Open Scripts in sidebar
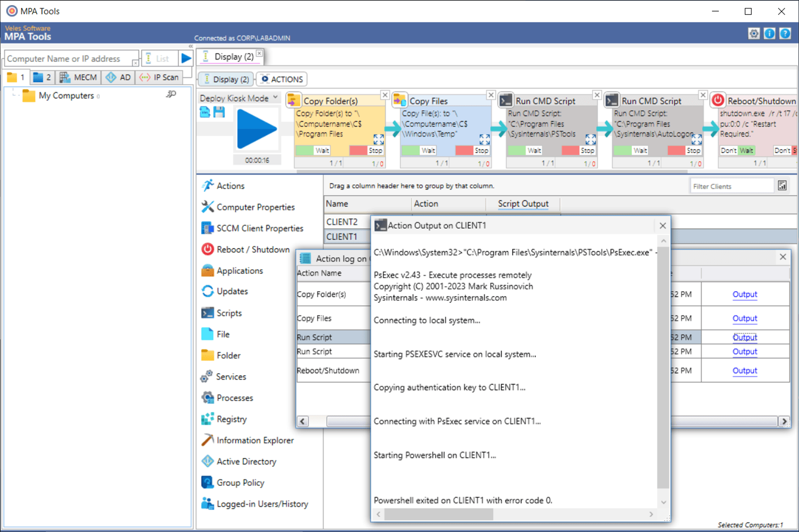799x532 pixels. 222,313
